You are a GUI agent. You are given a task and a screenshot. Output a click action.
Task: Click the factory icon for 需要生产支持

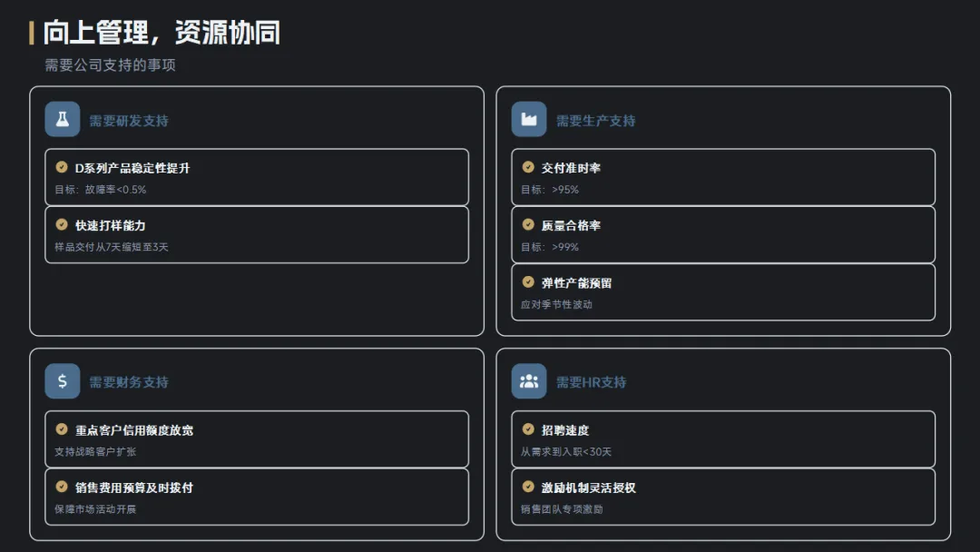tap(529, 120)
